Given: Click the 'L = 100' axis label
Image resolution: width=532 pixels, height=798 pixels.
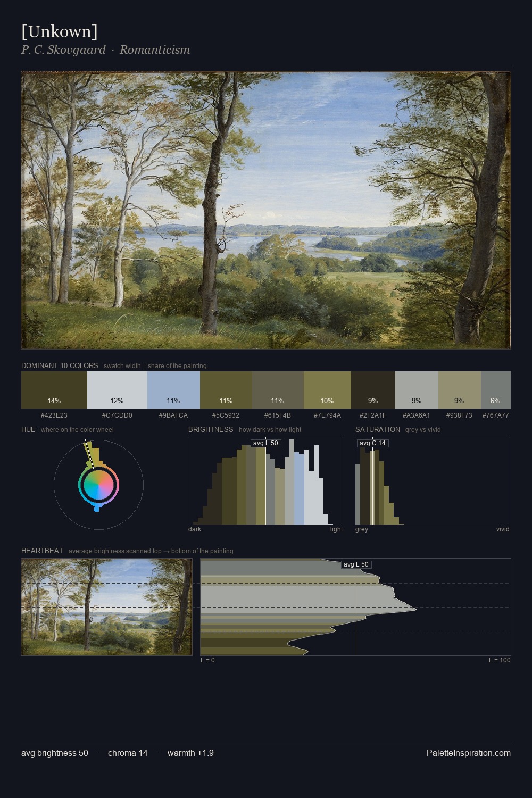Looking at the screenshot, I should point(500,660).
